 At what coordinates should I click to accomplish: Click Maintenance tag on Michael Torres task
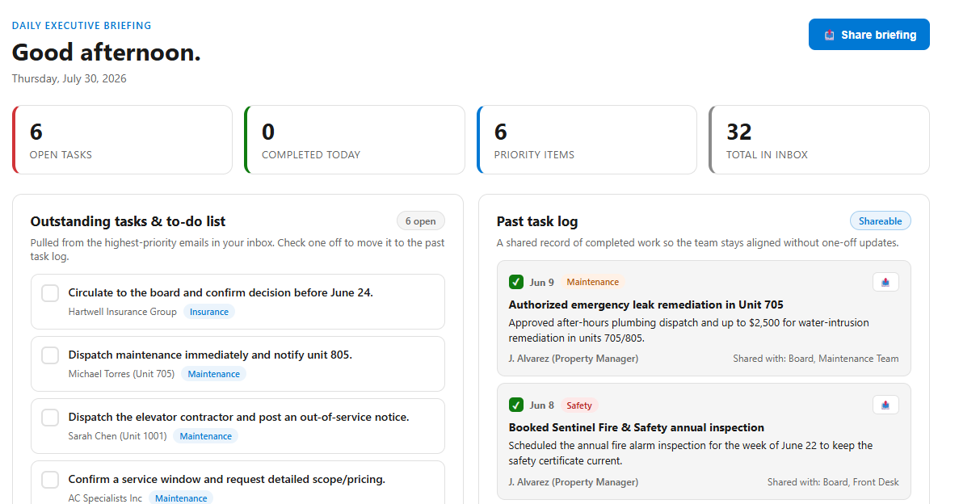213,374
